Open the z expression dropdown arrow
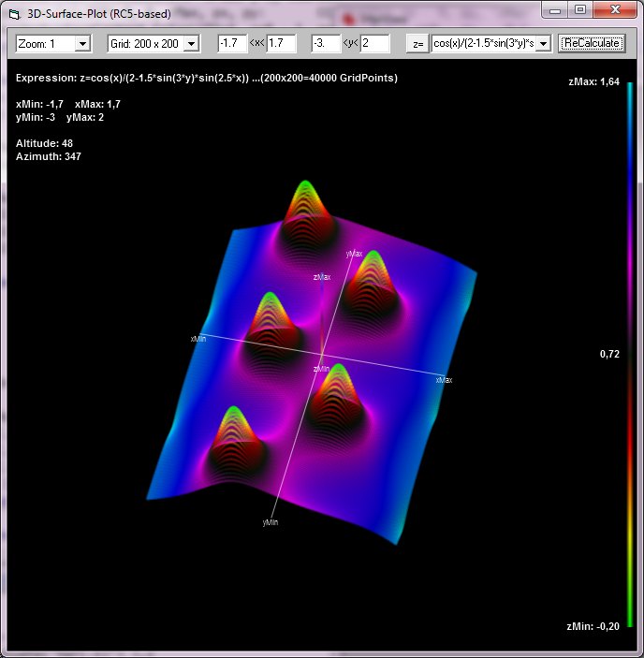The image size is (644, 658). (544, 44)
